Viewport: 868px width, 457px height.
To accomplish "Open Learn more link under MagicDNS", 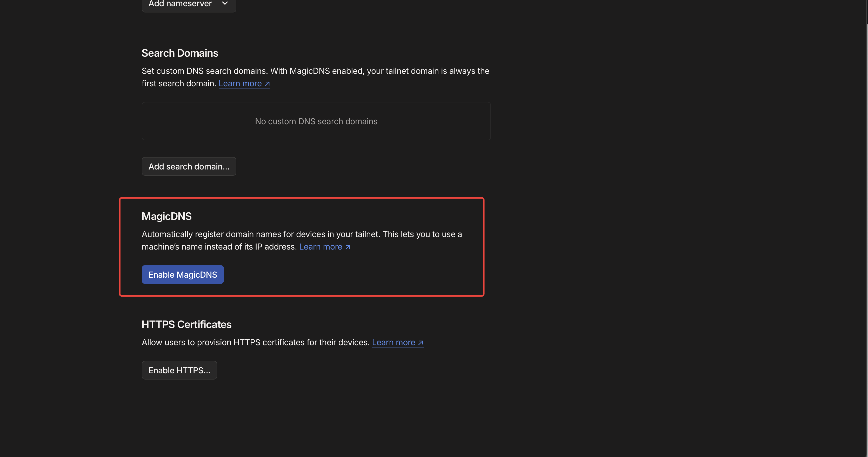I will point(325,246).
